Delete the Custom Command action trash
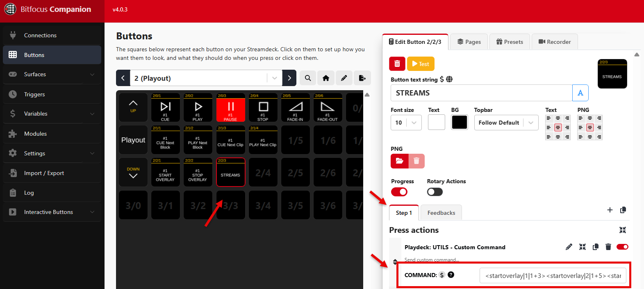 coord(608,247)
